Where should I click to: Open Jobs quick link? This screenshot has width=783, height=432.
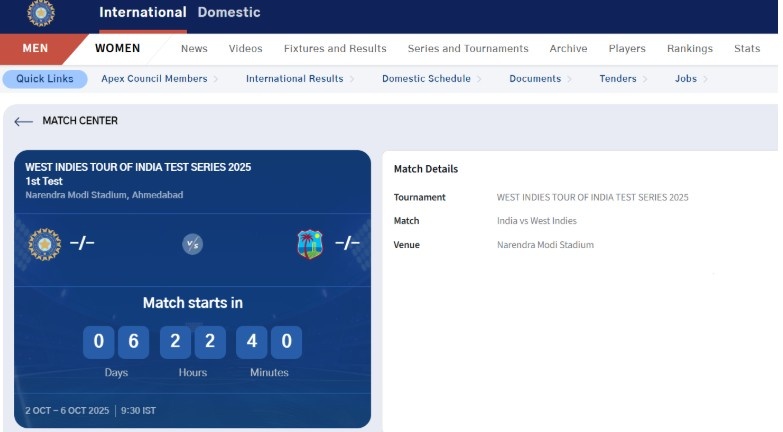[686, 79]
